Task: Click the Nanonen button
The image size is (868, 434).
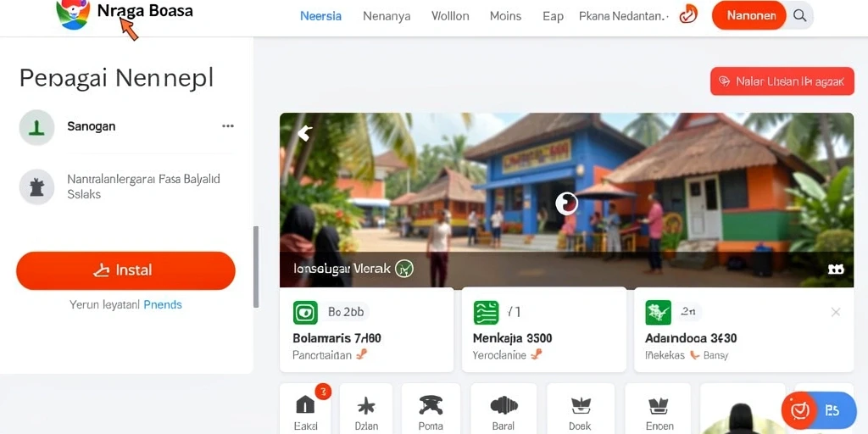Action: pos(749,15)
